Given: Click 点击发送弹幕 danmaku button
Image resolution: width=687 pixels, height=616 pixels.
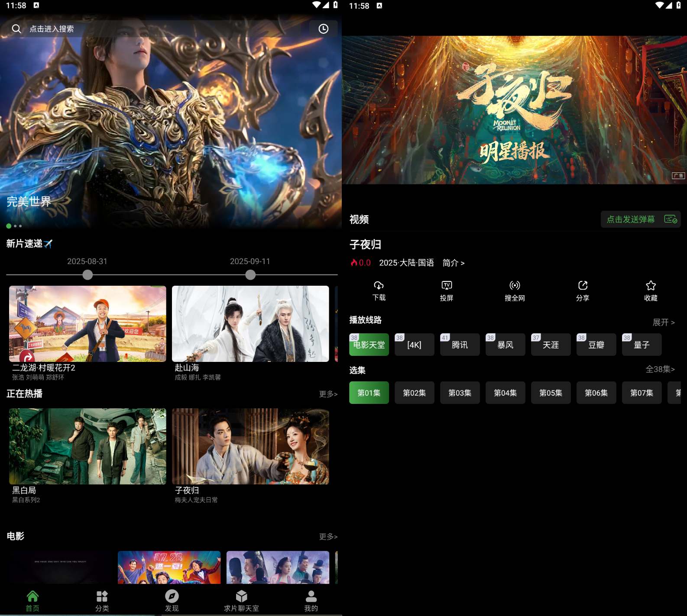Looking at the screenshot, I should (641, 219).
